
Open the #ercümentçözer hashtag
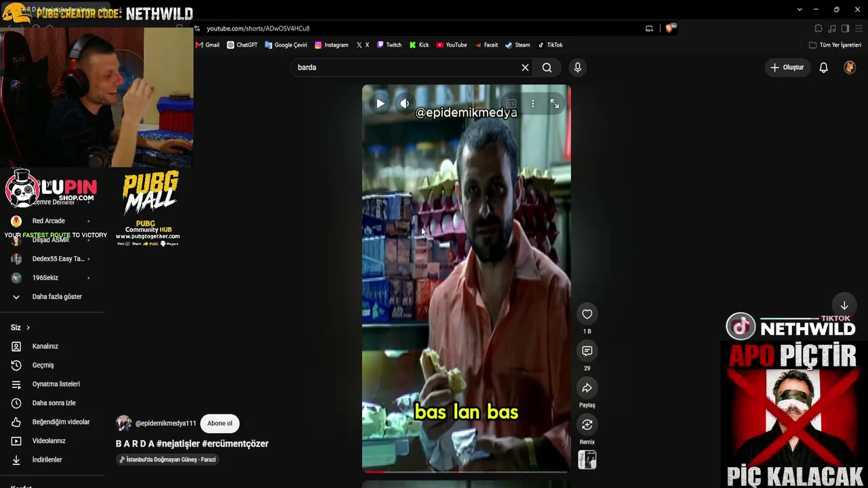(235, 443)
